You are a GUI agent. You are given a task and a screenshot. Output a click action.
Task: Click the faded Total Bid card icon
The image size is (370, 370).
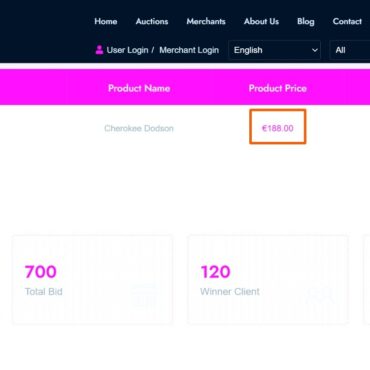144,295
